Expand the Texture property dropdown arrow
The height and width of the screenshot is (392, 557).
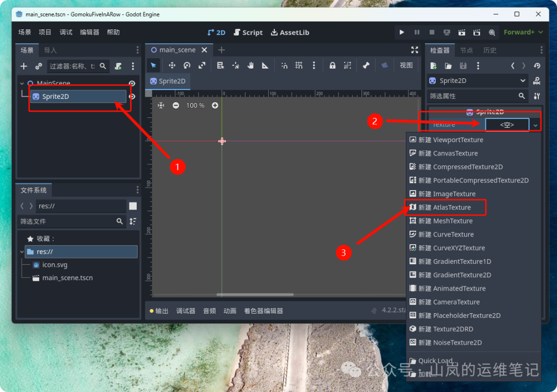point(535,125)
